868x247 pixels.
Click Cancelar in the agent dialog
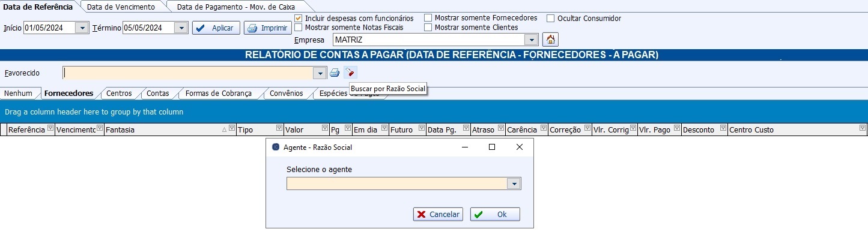click(438, 215)
